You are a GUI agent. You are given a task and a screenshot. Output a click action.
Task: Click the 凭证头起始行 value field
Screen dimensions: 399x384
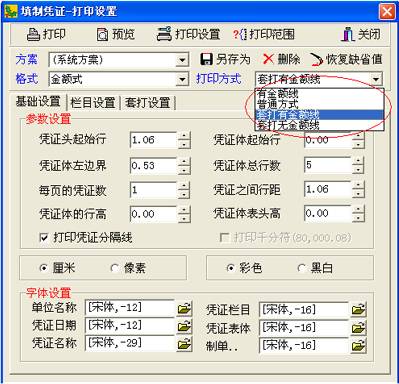point(153,140)
